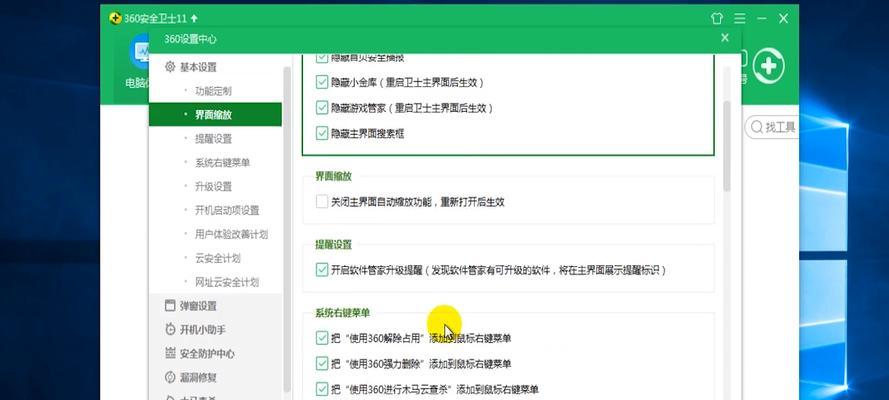The width and height of the screenshot is (889, 400).
Task: Select 提醒设置 in settings sidebar
Action: click(215, 139)
